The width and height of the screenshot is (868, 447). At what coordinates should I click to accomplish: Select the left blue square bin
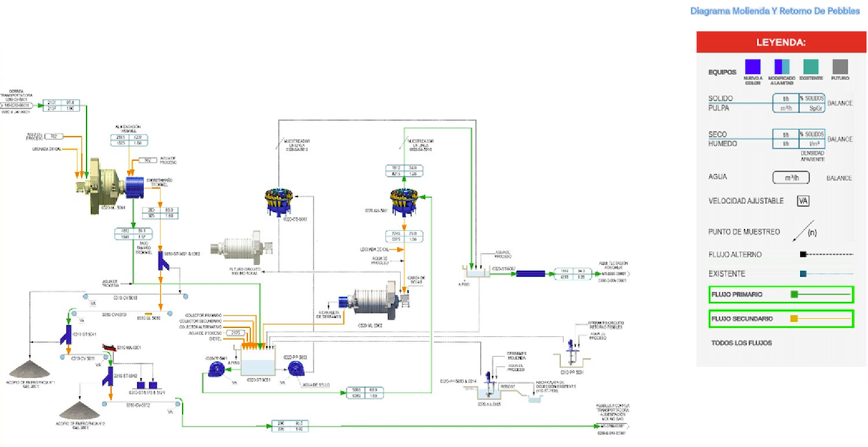click(x=140, y=385)
